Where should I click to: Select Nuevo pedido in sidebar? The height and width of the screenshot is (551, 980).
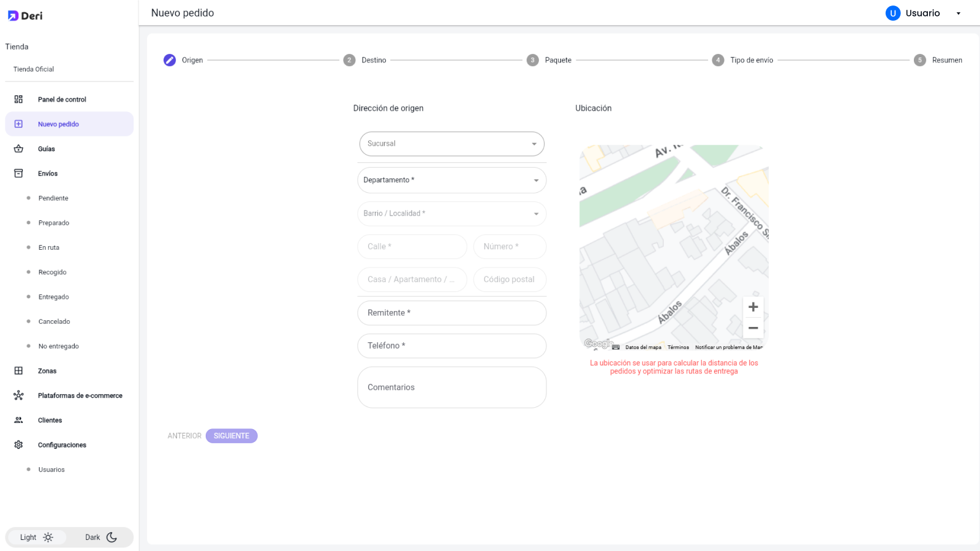[x=58, y=124]
